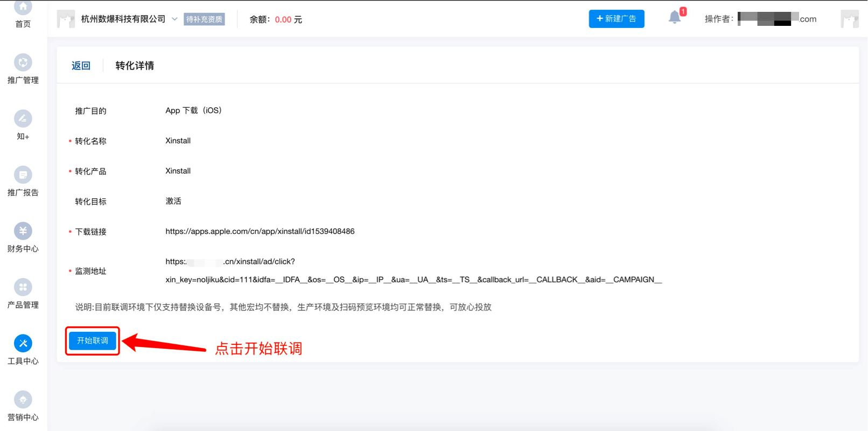Click the balance amount 0.00
This screenshot has height=431, width=868.
[283, 19]
